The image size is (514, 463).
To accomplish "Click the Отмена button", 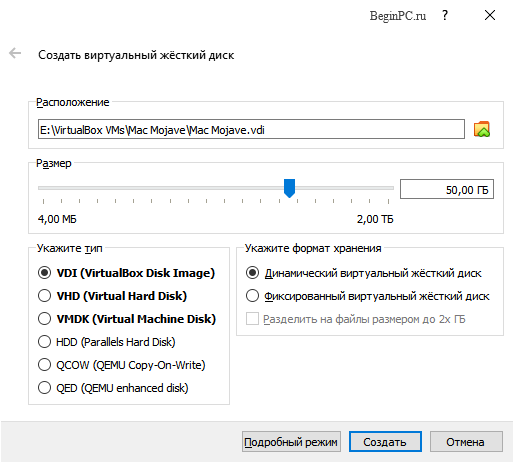I will click(x=466, y=442).
